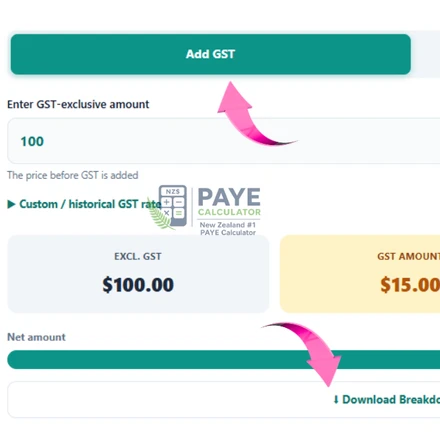The width and height of the screenshot is (440, 440).
Task: Click the download arrow icon beside Download Breakdown
Action: click(336, 399)
